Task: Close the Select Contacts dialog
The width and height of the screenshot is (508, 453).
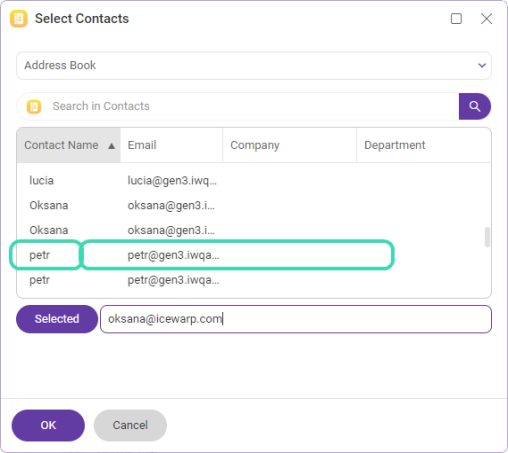Action: (x=486, y=19)
